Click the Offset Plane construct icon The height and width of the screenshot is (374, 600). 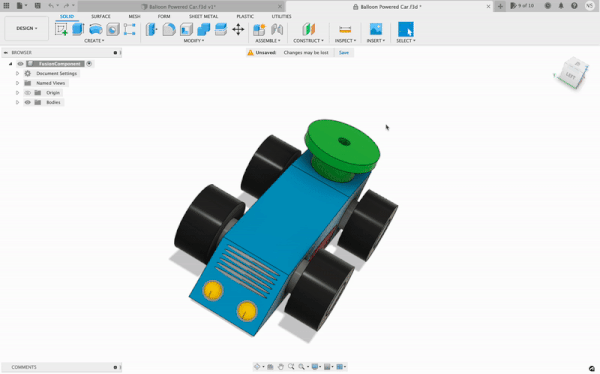point(308,29)
